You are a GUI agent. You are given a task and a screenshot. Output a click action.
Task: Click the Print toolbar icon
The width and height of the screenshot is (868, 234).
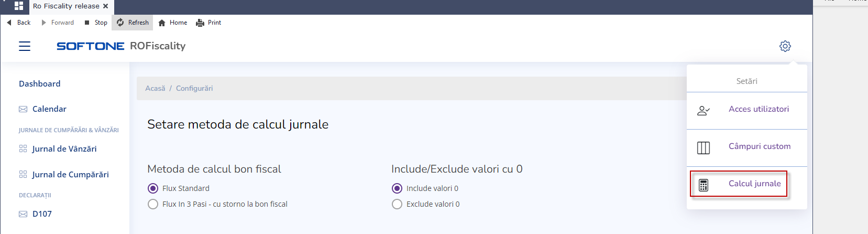(x=200, y=23)
